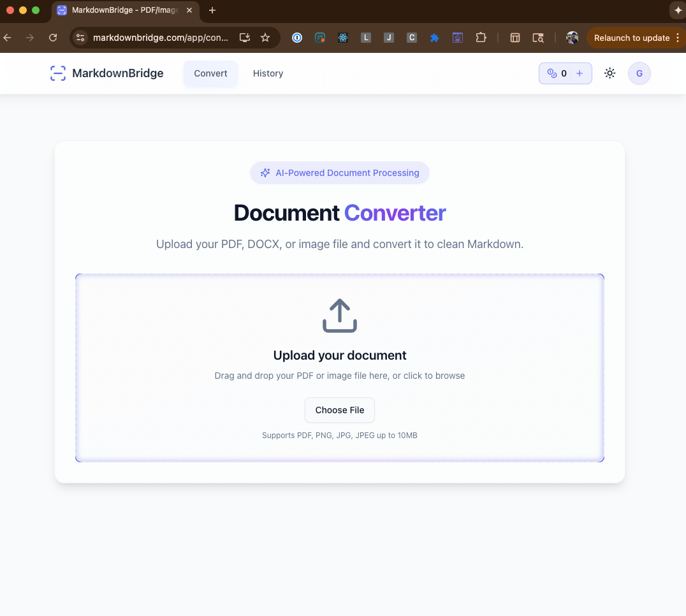Click the sparkle icon in AI badge

[x=265, y=173]
